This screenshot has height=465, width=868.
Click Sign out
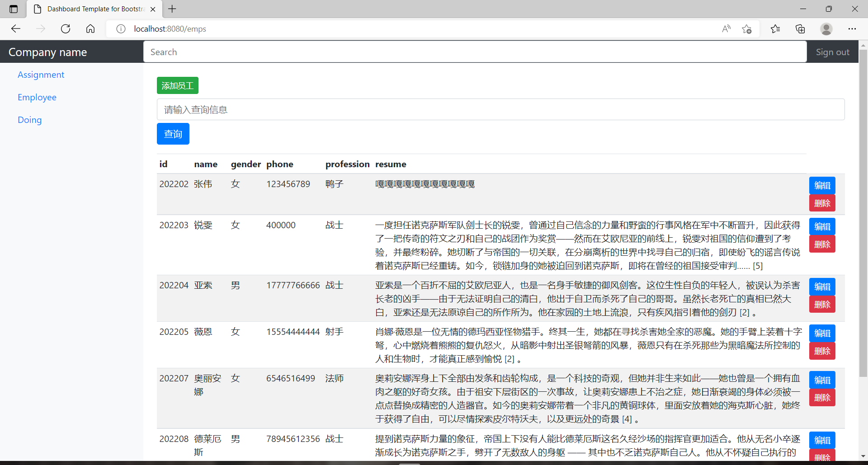pyautogui.click(x=833, y=52)
